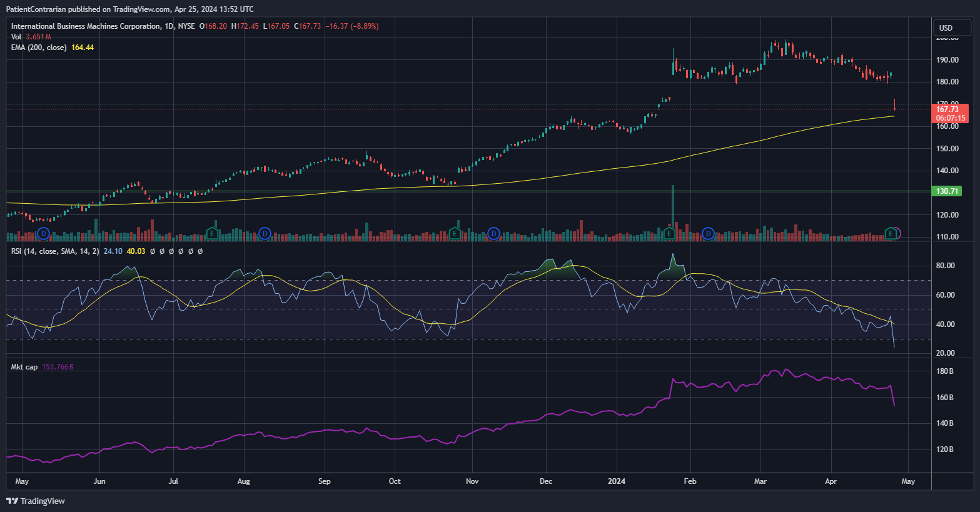The height and width of the screenshot is (512, 980).
Task: Click the low value L167.05
Action: pos(276,26)
